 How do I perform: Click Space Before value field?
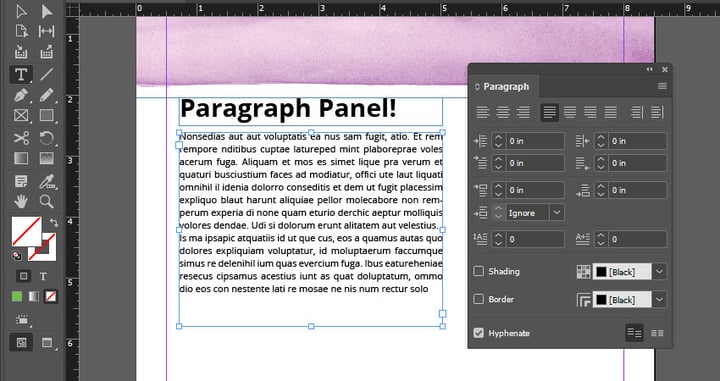[535, 190]
